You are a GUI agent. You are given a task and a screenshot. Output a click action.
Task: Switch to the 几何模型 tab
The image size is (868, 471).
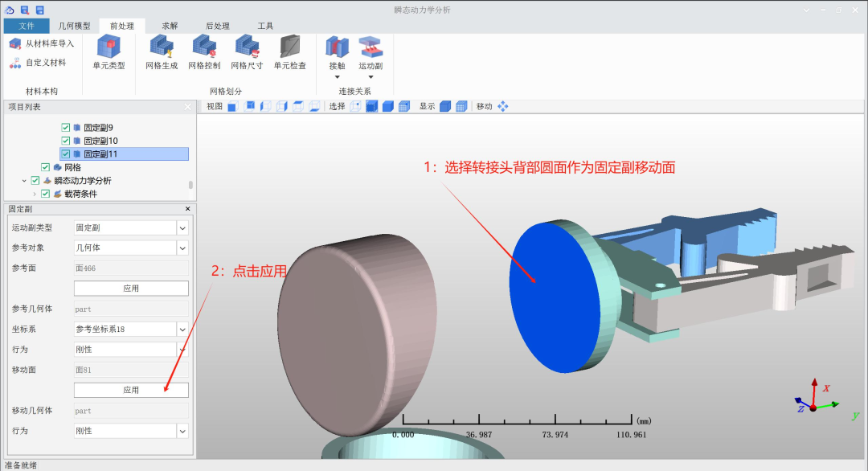point(74,26)
